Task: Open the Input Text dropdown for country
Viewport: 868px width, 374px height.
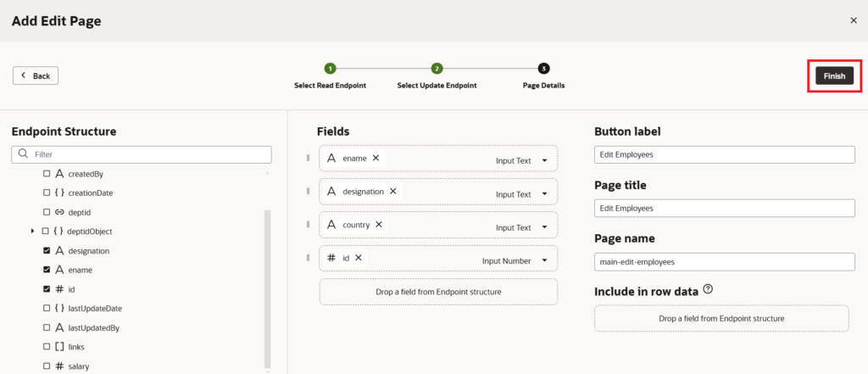Action: tap(544, 227)
